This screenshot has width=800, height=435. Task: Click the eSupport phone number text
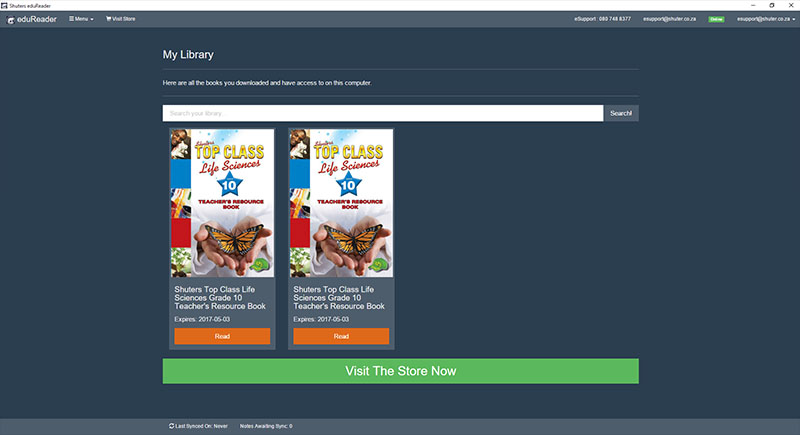pos(602,19)
